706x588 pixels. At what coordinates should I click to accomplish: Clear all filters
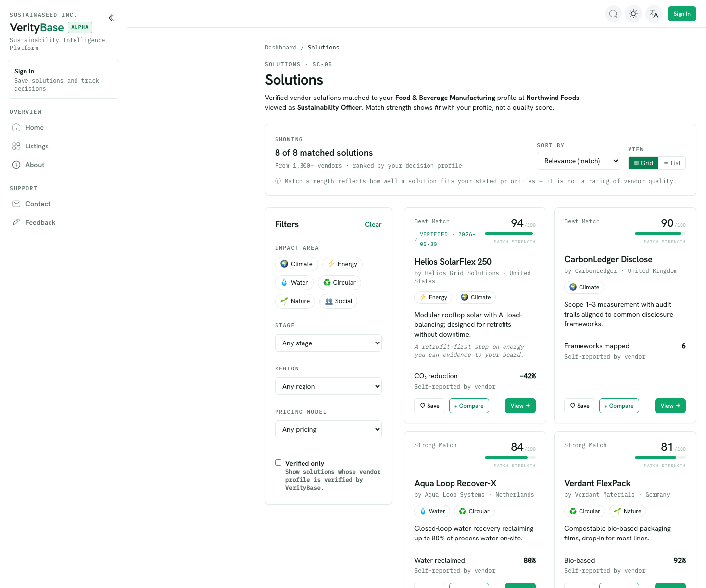[373, 224]
